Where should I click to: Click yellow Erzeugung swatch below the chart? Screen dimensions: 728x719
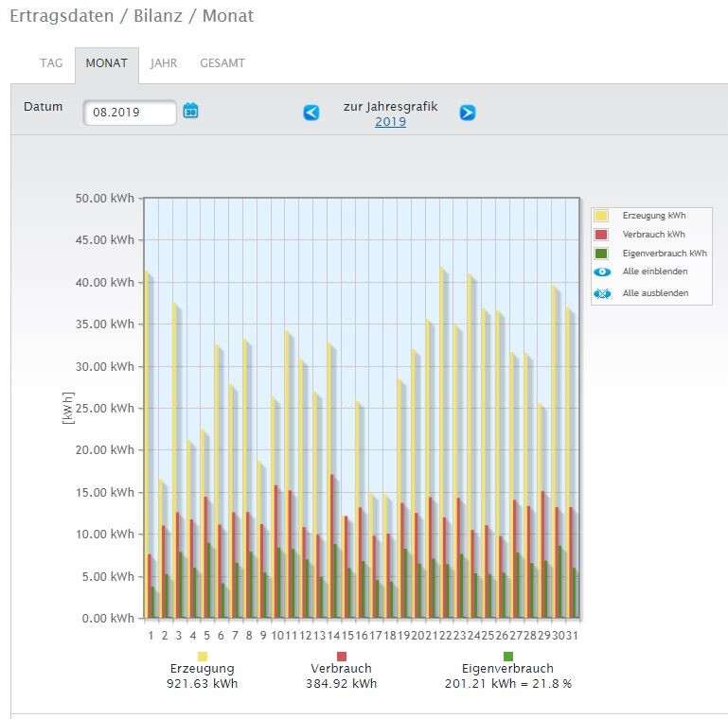[203, 656]
